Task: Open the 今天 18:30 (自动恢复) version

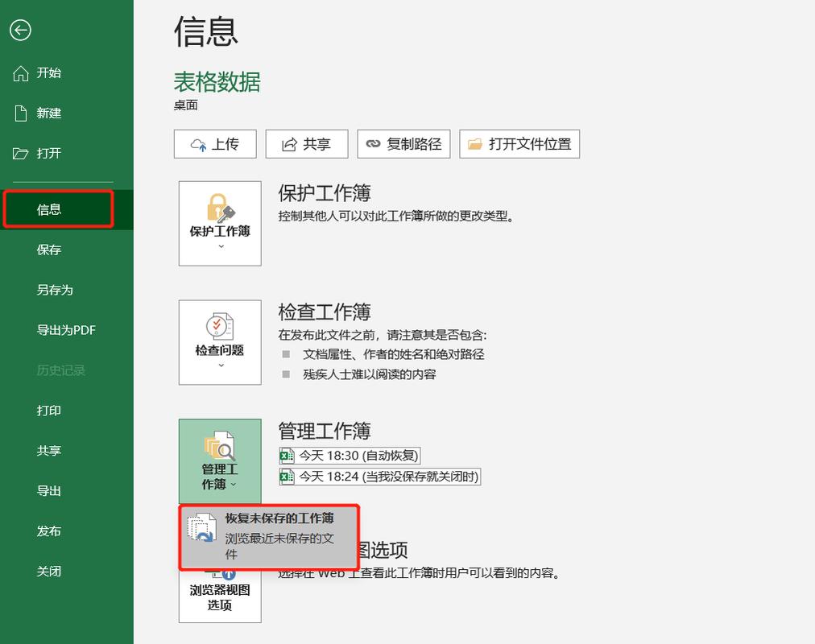Action: [x=350, y=456]
